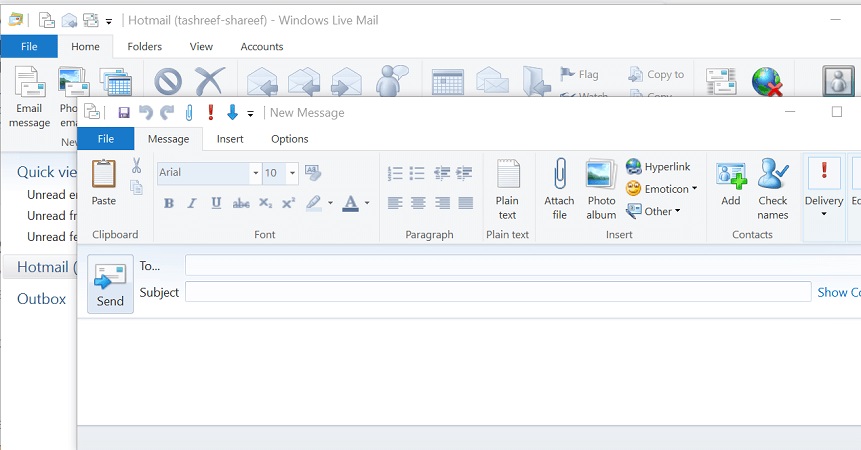Open the File tab in New Message

[x=105, y=139]
